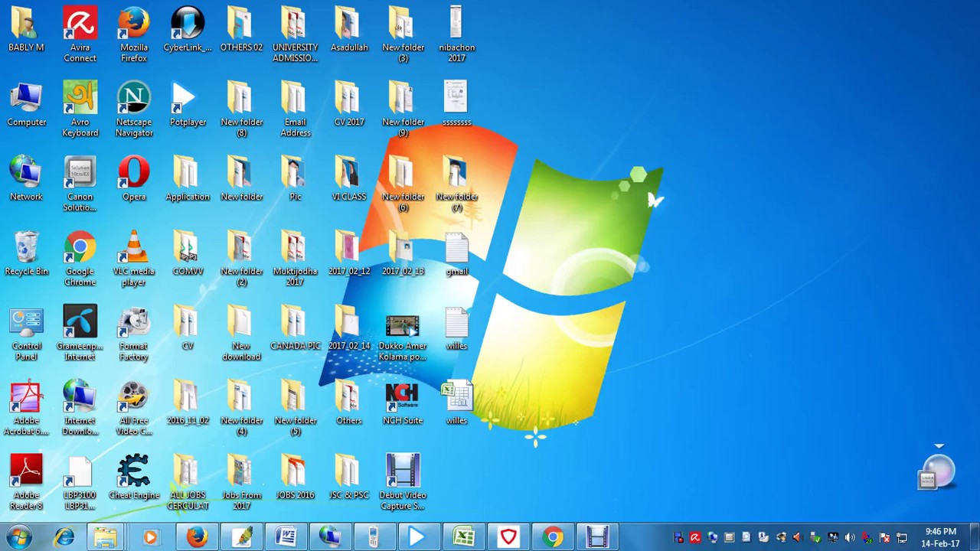Image resolution: width=980 pixels, height=551 pixels.
Task: Select the Application folder
Action: [x=188, y=179]
